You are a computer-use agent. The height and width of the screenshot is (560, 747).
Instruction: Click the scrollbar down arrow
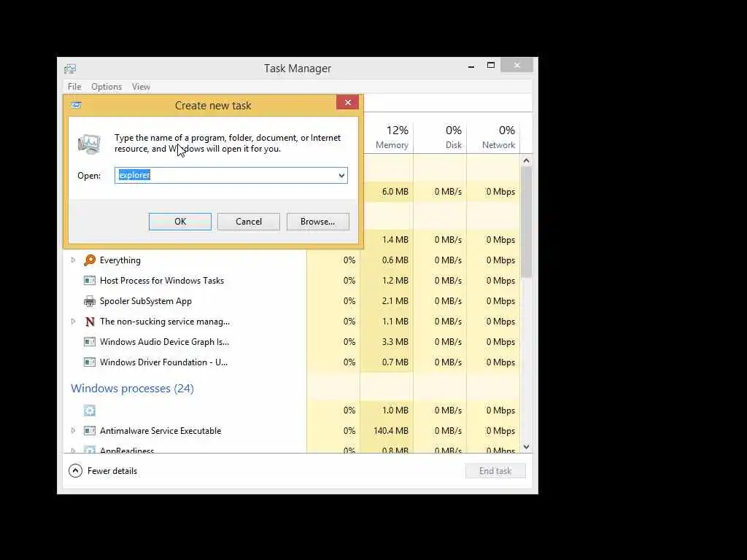click(x=527, y=447)
